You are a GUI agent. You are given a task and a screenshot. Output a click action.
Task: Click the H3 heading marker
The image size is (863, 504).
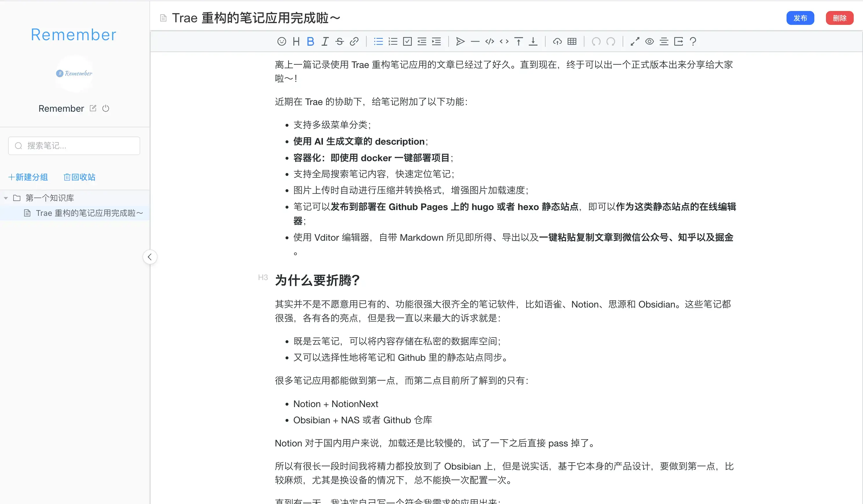pos(263,277)
